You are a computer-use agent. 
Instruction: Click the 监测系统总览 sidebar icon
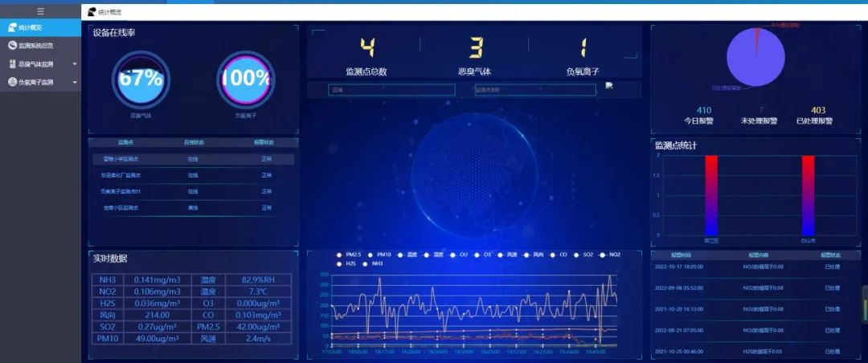[x=12, y=46]
